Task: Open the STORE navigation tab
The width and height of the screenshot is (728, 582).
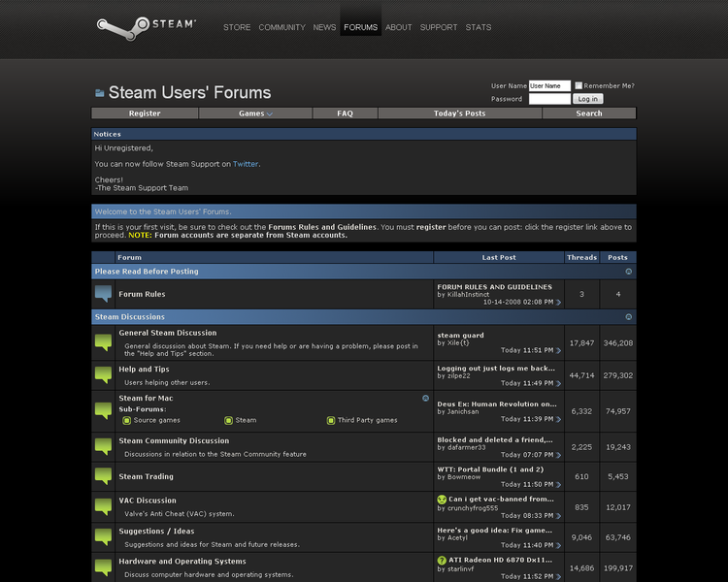Action: (x=237, y=27)
